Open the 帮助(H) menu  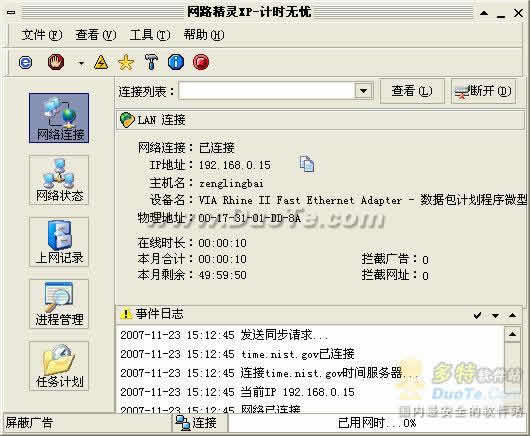tap(203, 35)
